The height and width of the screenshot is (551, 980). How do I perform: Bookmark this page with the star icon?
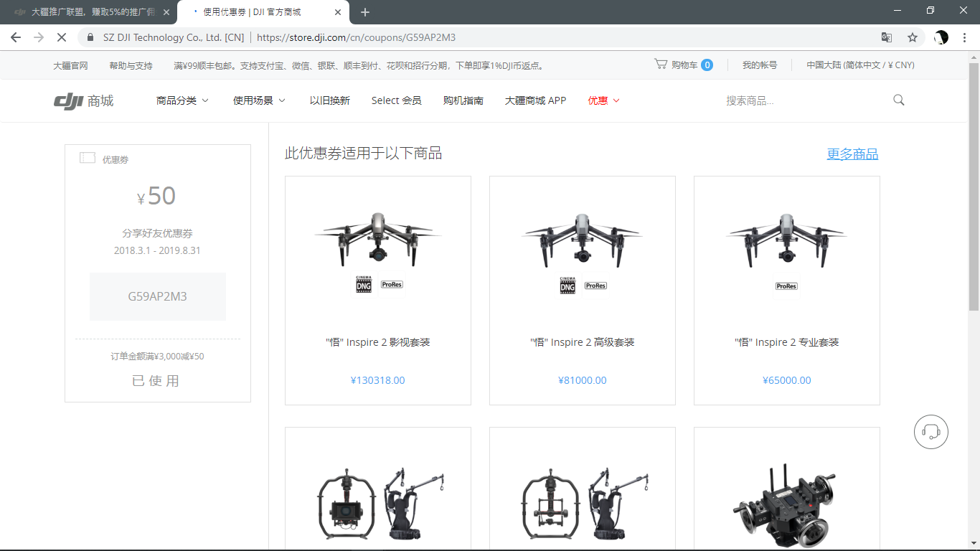tap(913, 37)
